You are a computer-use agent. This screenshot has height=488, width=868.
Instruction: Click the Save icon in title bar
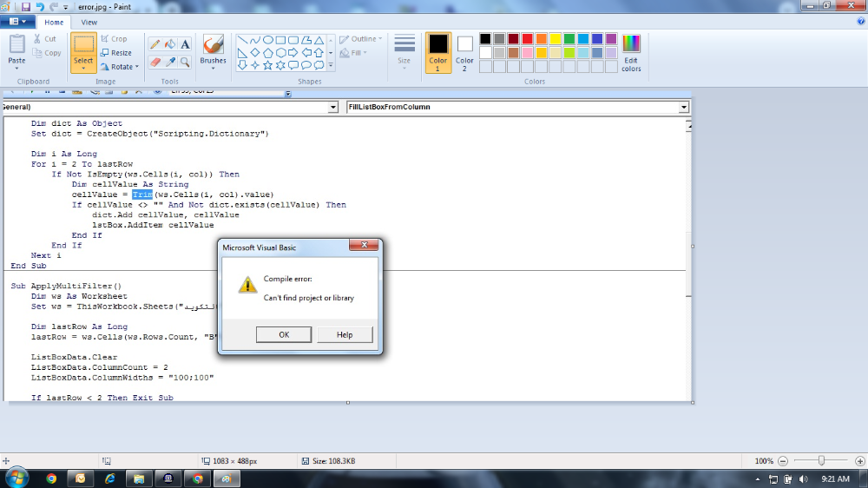coord(26,6)
